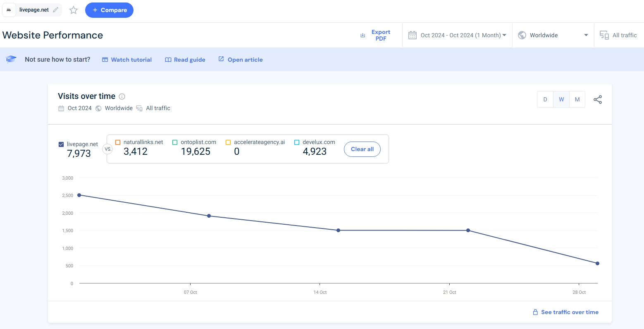Viewport: 644px width, 329px height.
Task: Enable the ontoplist.com comparison checkbox
Action: coord(175,142)
